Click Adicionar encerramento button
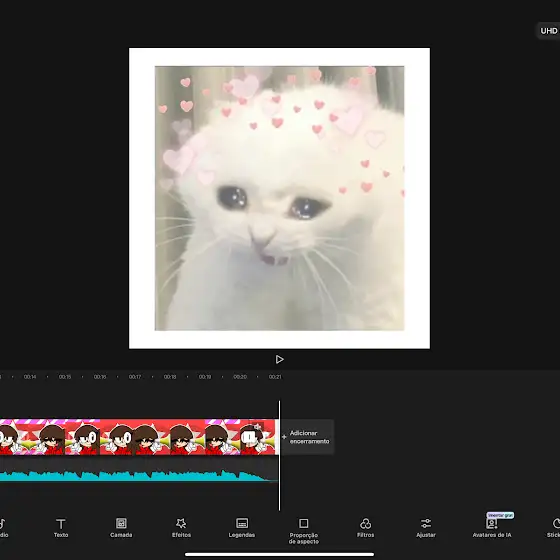 (x=307, y=437)
